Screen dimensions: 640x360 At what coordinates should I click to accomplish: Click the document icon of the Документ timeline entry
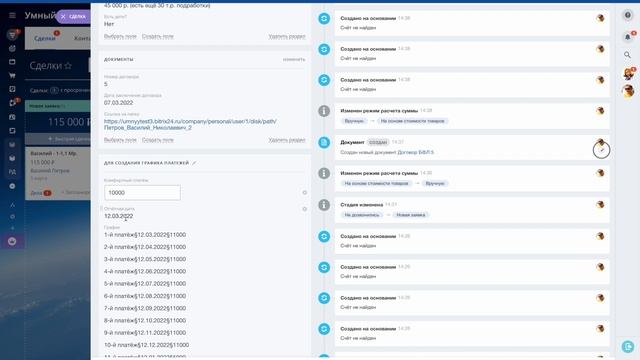coord(324,142)
